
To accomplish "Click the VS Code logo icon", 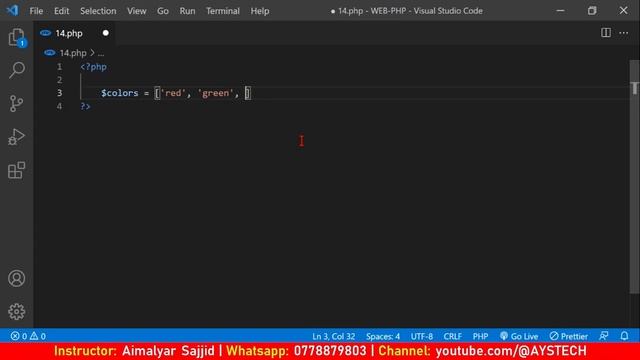I will tap(12, 10).
